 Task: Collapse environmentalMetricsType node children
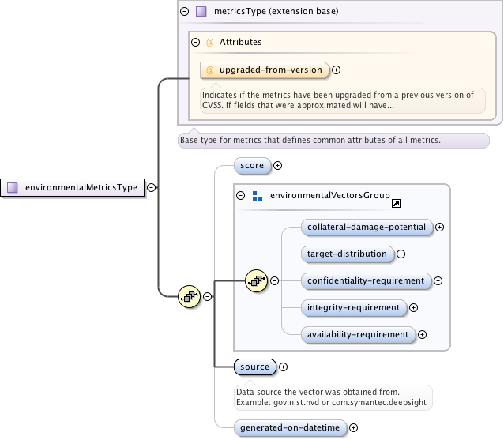point(151,188)
